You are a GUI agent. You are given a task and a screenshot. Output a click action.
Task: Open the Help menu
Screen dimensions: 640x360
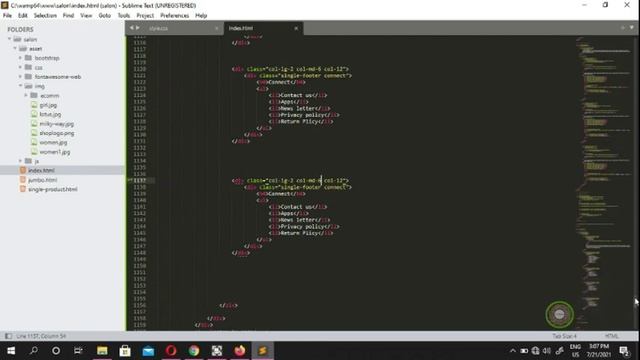201,16
